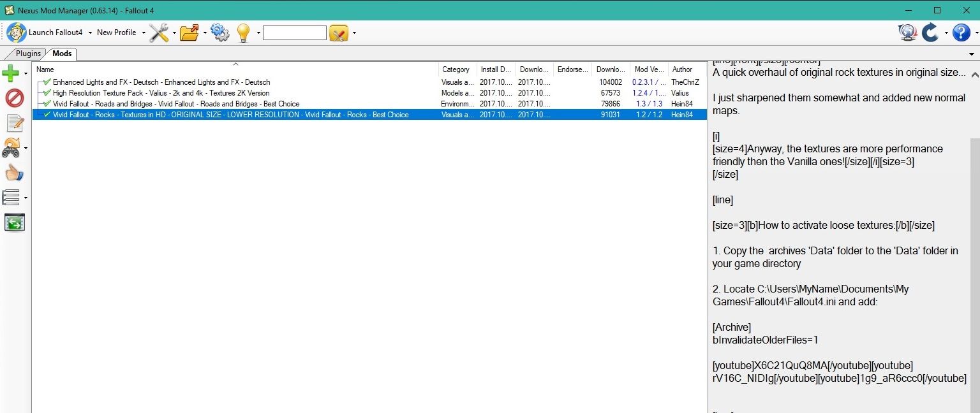Open help with the blue question mark icon
Viewport: 980px width, 413px height.
click(x=961, y=33)
